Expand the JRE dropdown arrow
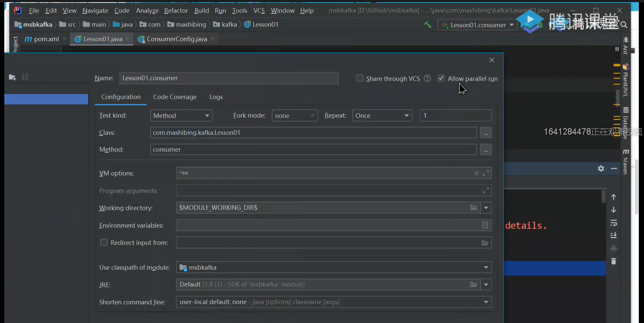 coord(486,284)
